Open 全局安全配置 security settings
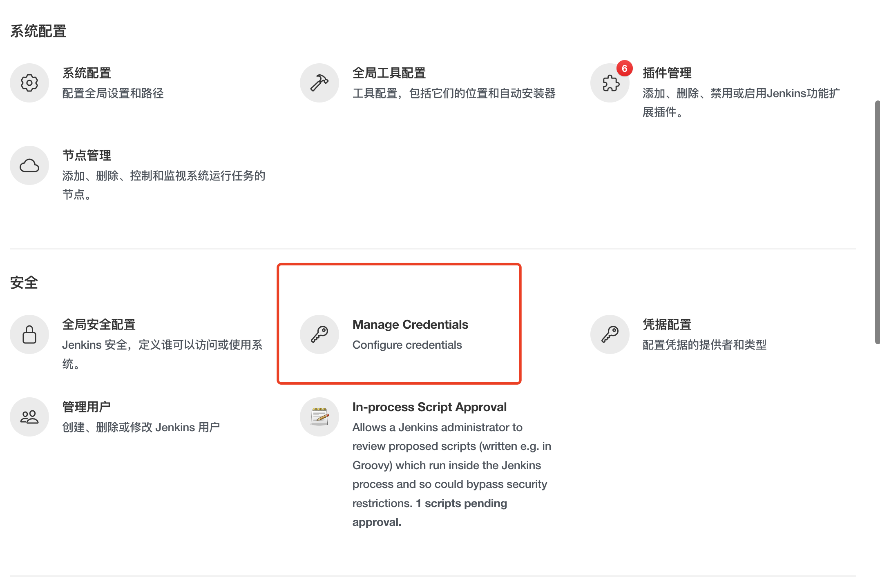 coord(99,325)
